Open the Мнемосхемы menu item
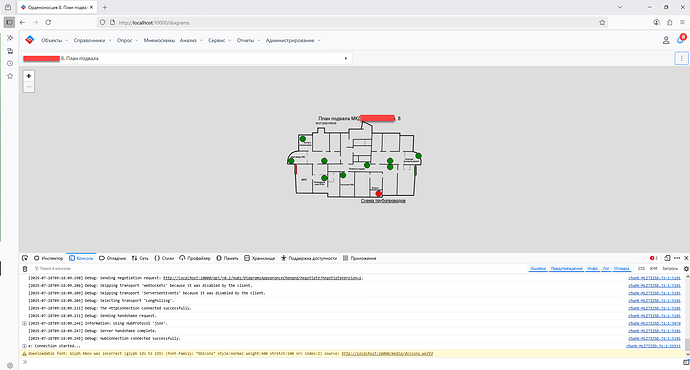This screenshot has width=690, height=370. point(159,40)
